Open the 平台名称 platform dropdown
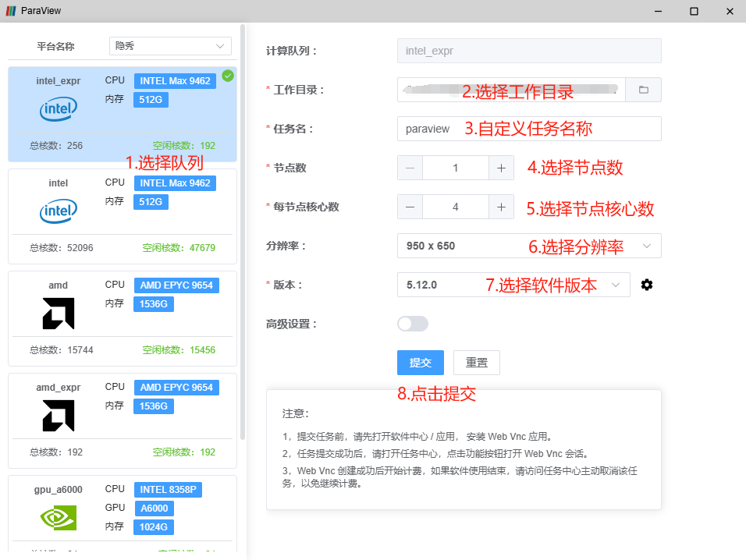The width and height of the screenshot is (746, 560). [x=170, y=46]
